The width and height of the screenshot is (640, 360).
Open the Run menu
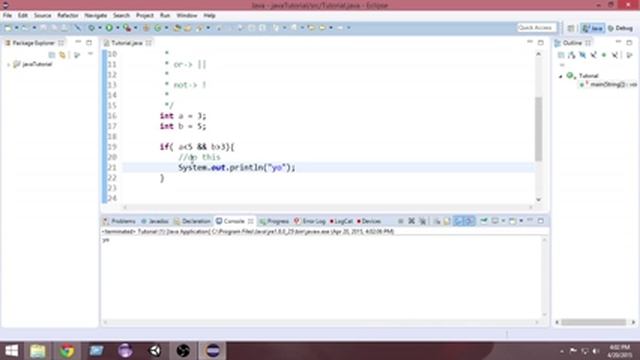point(165,16)
